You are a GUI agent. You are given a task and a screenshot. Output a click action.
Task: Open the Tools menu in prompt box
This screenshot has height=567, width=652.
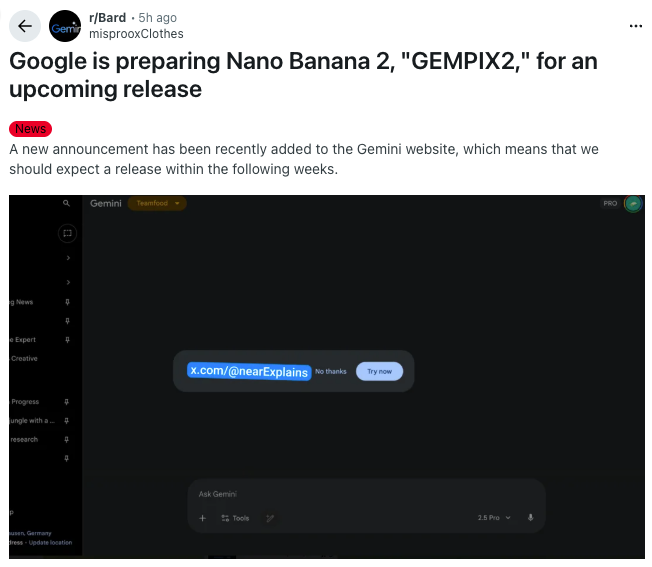click(236, 518)
